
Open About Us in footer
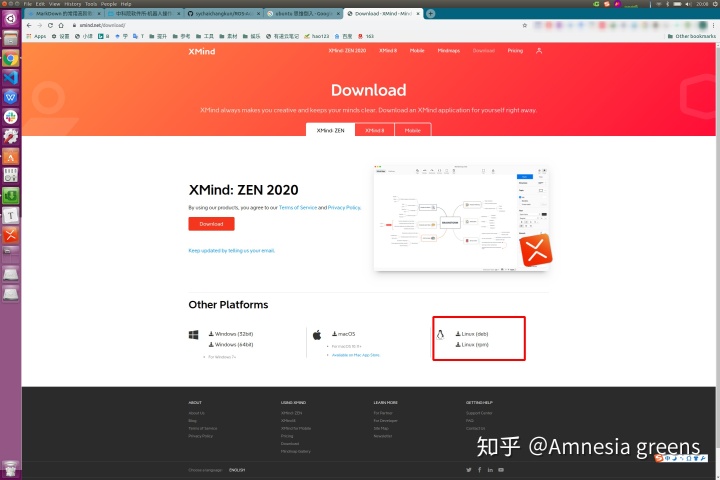coord(197,413)
